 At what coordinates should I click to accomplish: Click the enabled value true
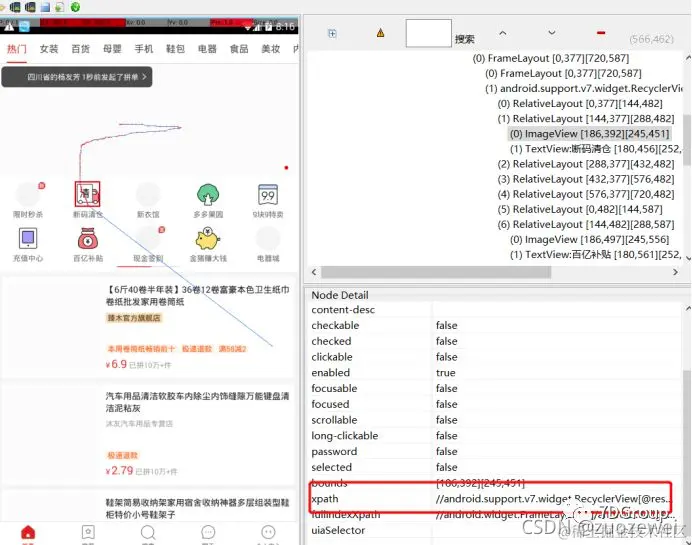pyautogui.click(x=445, y=373)
